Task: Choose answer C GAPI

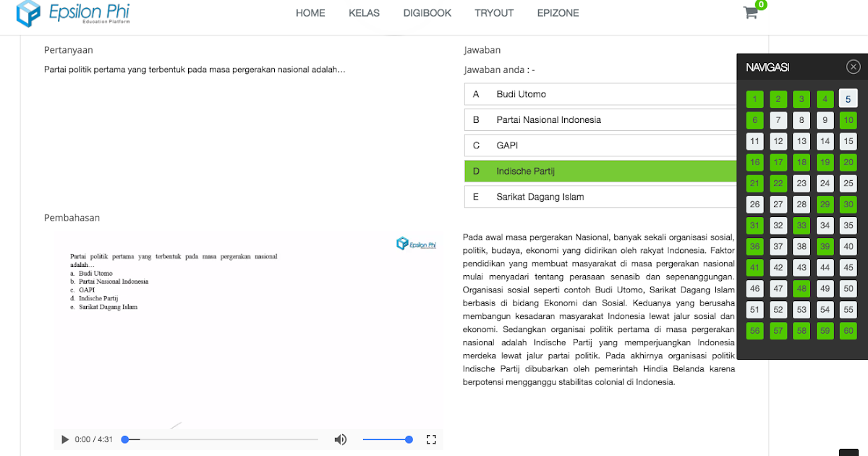Action: click(600, 145)
